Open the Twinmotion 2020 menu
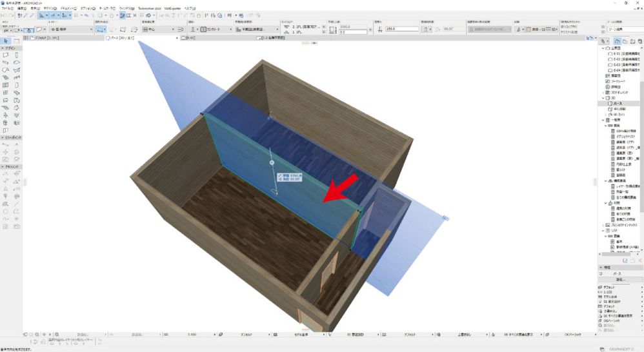 150,8
